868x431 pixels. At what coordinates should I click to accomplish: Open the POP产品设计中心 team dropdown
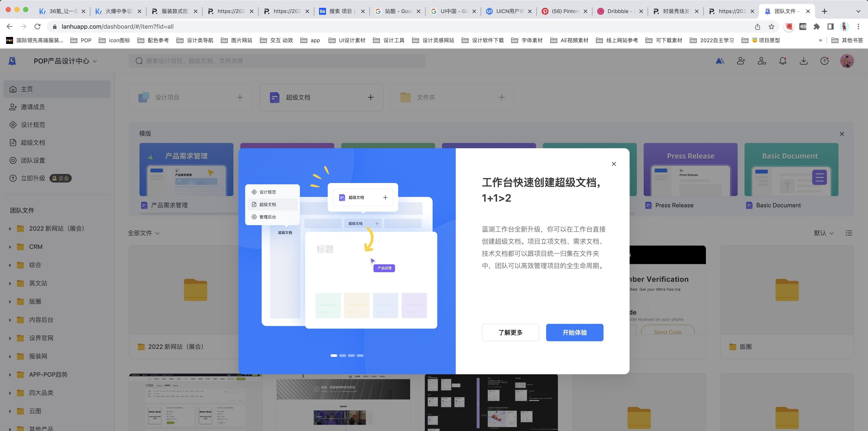pos(65,61)
